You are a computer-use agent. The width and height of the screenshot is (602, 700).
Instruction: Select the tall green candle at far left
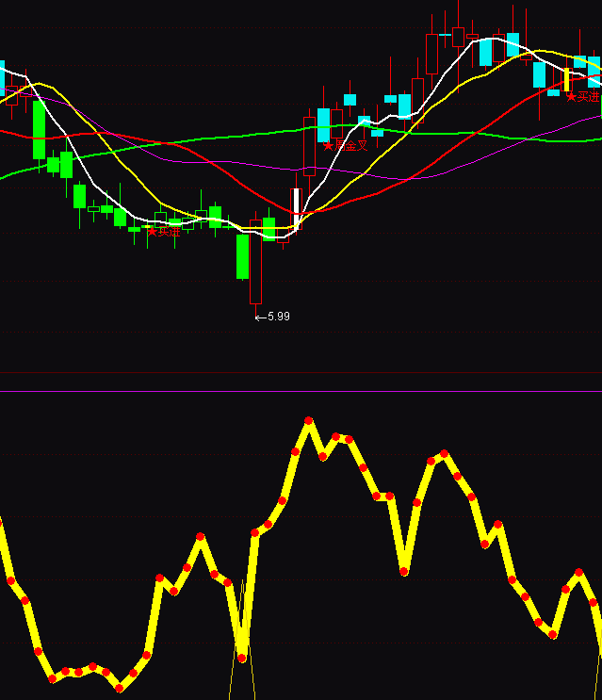point(39,130)
